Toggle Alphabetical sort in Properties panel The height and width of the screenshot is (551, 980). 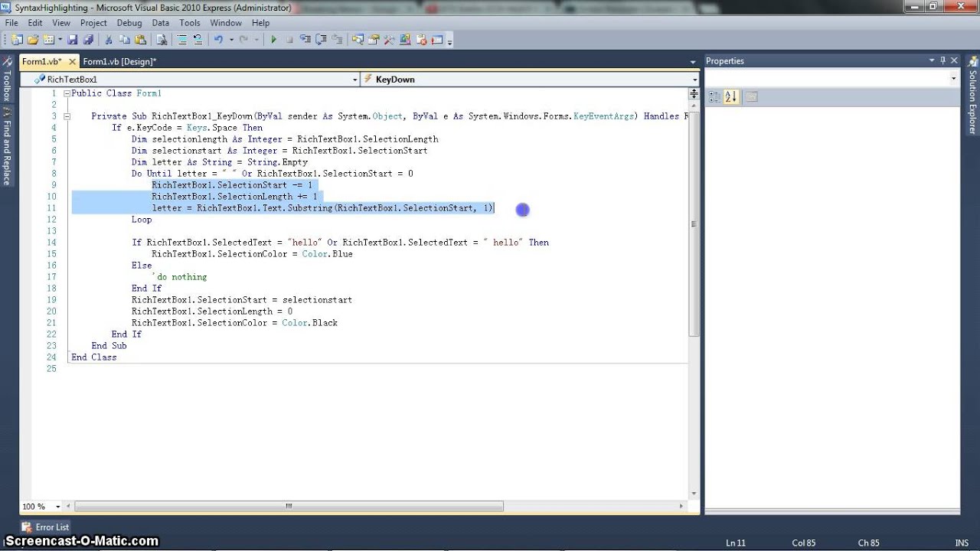click(x=730, y=96)
